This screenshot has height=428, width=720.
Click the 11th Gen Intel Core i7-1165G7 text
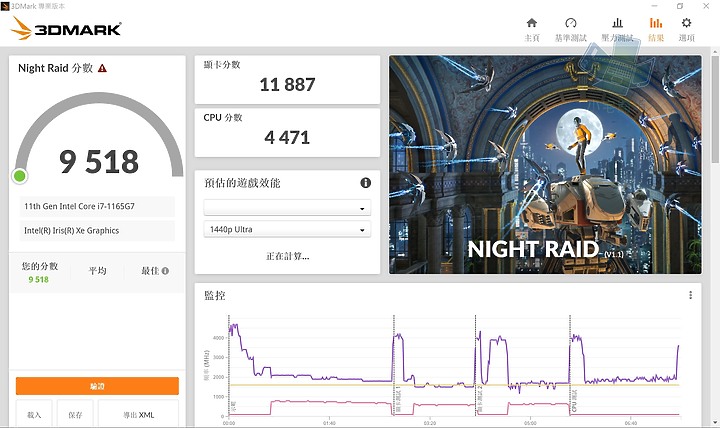pos(79,206)
